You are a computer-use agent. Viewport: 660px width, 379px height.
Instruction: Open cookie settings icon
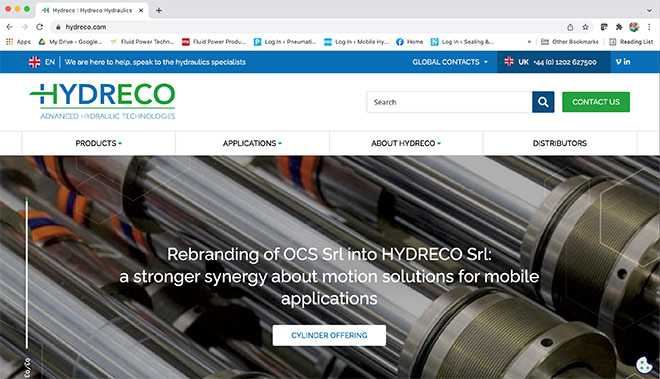pyautogui.click(x=644, y=365)
